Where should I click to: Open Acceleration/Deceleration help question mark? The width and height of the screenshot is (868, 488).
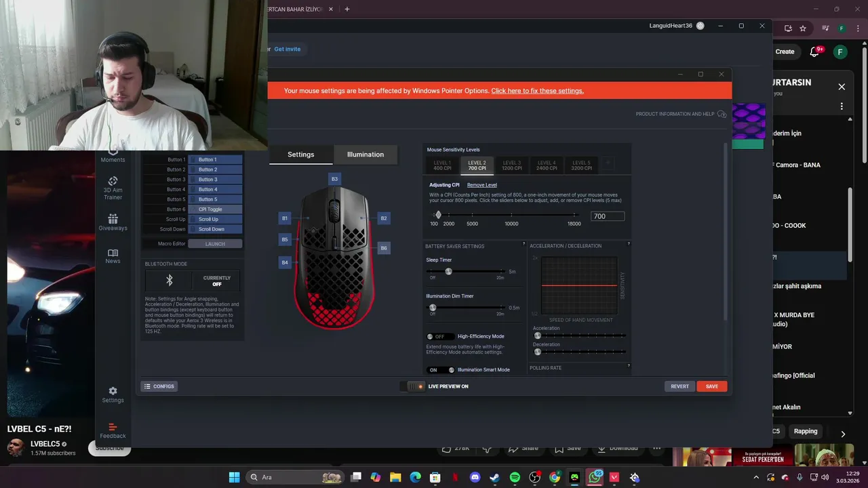coord(629,244)
